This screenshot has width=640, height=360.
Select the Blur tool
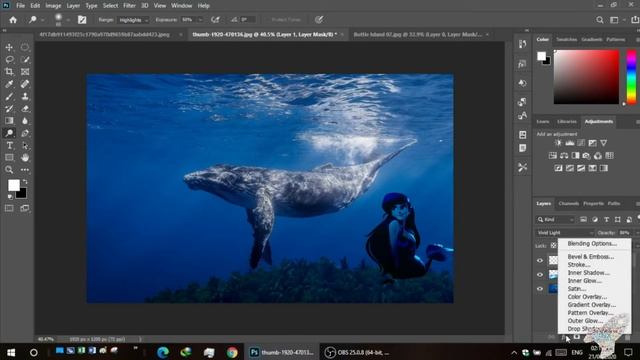tap(25, 121)
